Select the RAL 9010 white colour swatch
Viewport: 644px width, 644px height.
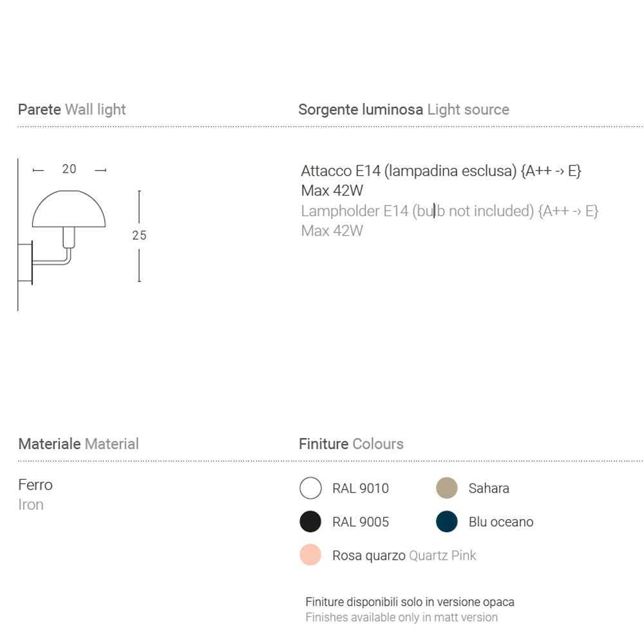pos(310,488)
